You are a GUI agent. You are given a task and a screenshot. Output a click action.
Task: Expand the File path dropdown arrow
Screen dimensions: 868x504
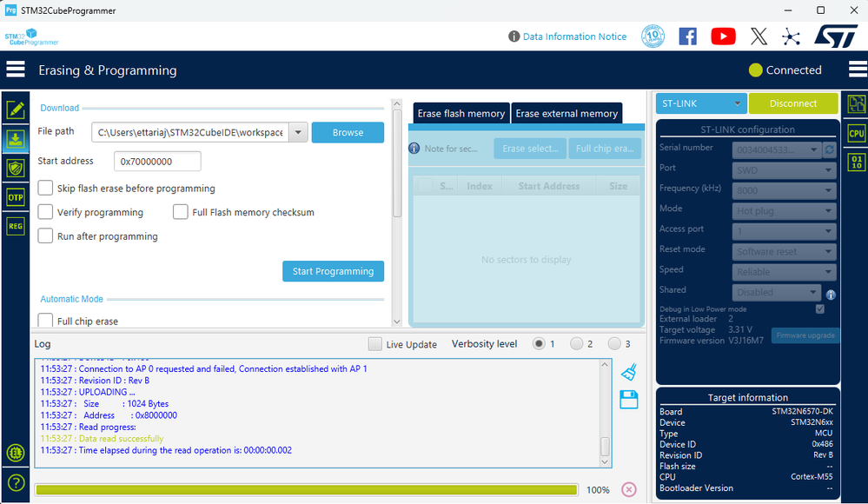coord(298,132)
